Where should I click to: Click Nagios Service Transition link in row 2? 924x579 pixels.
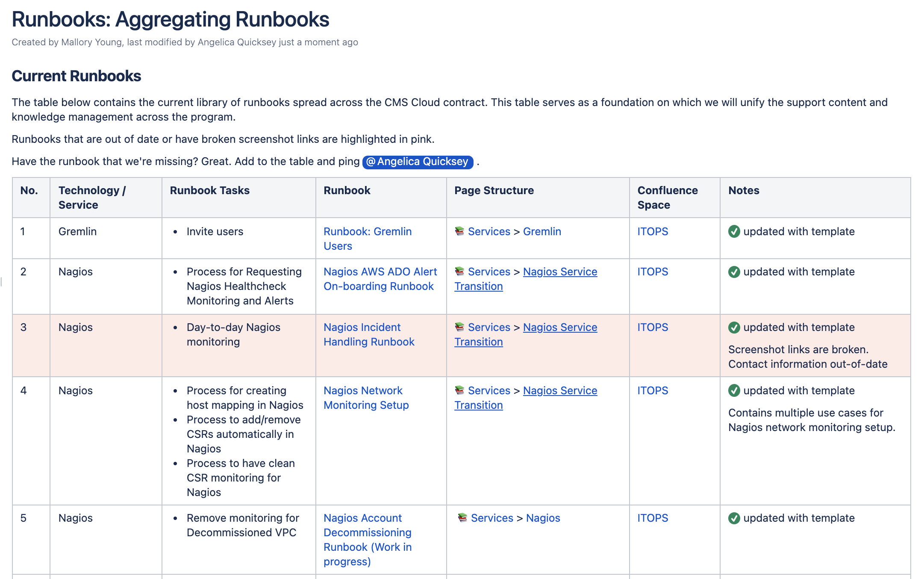559,272
